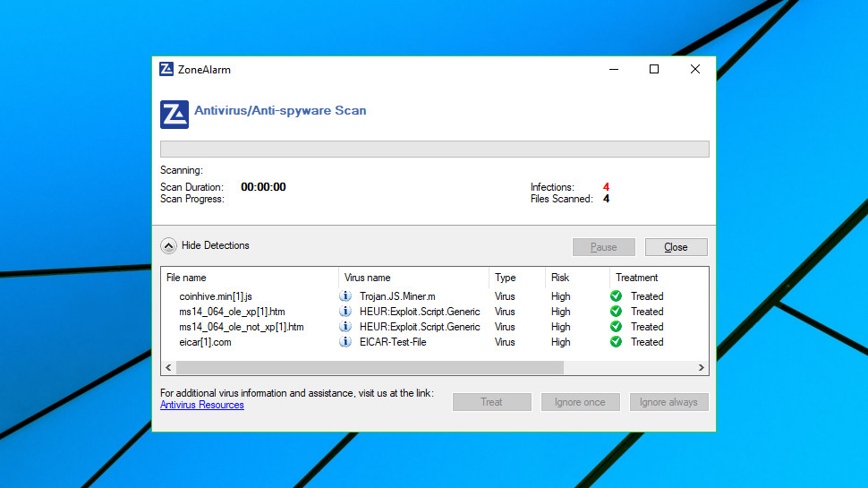The height and width of the screenshot is (488, 868).
Task: Click info icon in ms14_064_ole_xp[1].htm row
Action: (345, 312)
